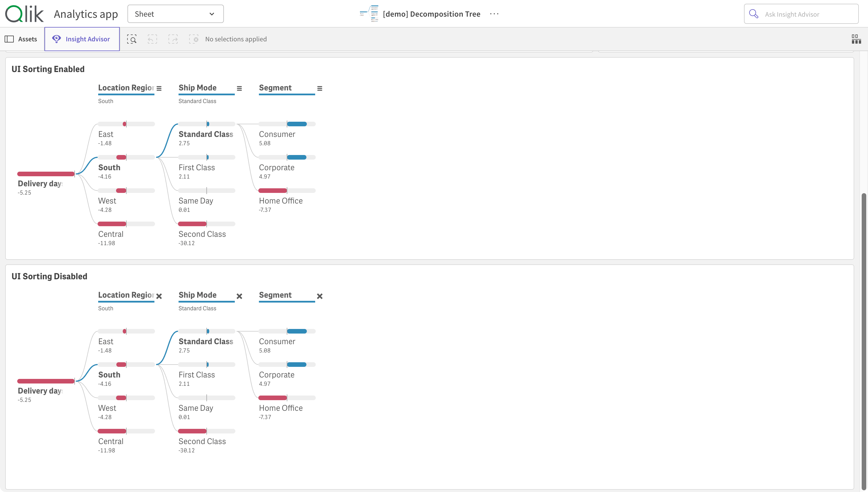
Task: Remove Location Region level in disabled chart
Action: (x=159, y=296)
